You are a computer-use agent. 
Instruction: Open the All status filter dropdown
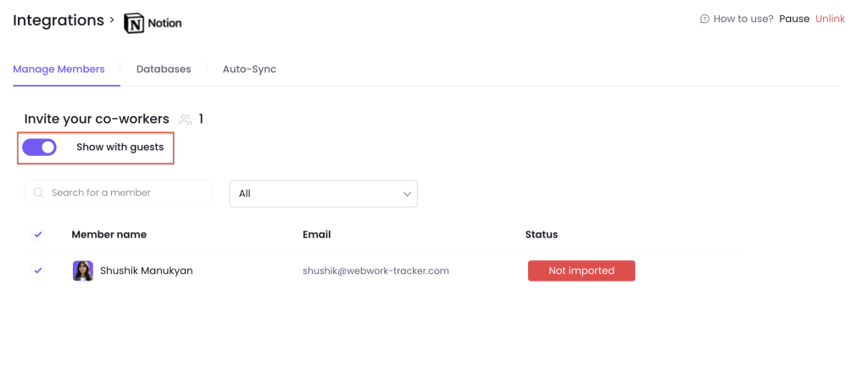[323, 193]
